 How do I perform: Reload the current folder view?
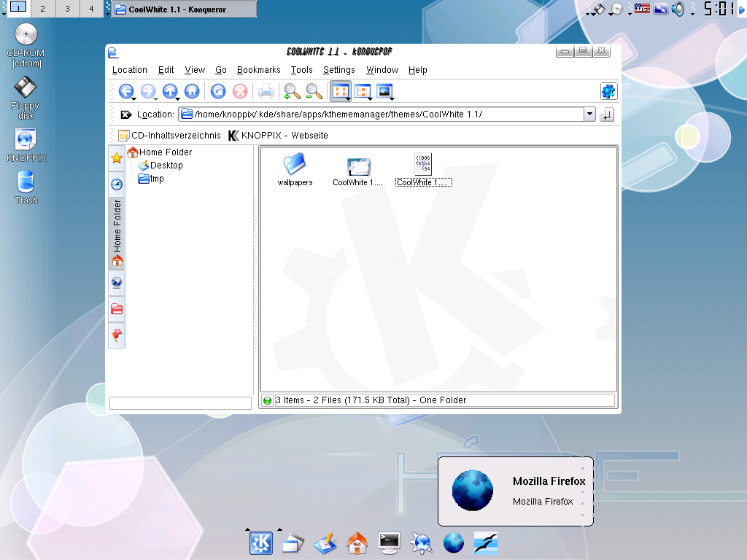pos(218,91)
